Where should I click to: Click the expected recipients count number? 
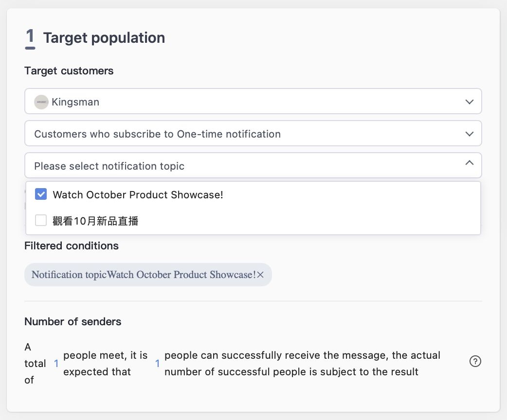pos(158,364)
